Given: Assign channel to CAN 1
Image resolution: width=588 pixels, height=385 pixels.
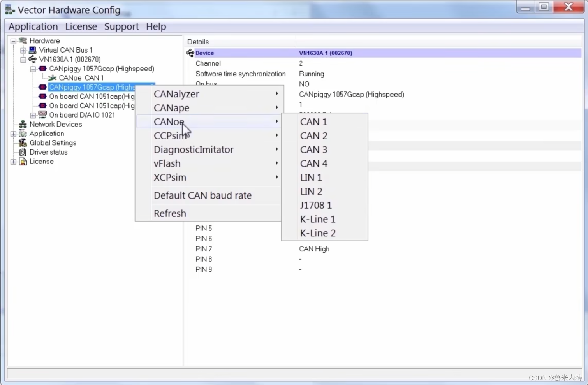Looking at the screenshot, I should pos(324,122).
